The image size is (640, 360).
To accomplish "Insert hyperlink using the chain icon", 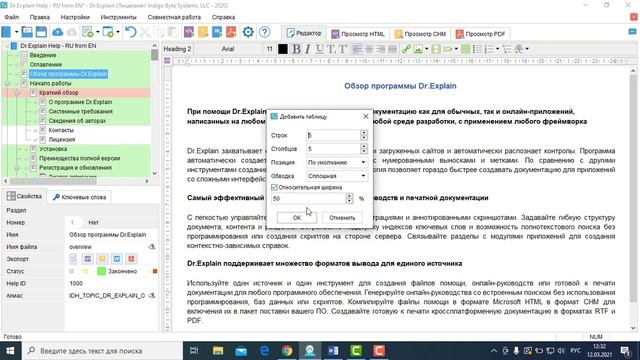I will pyautogui.click(x=406, y=49).
